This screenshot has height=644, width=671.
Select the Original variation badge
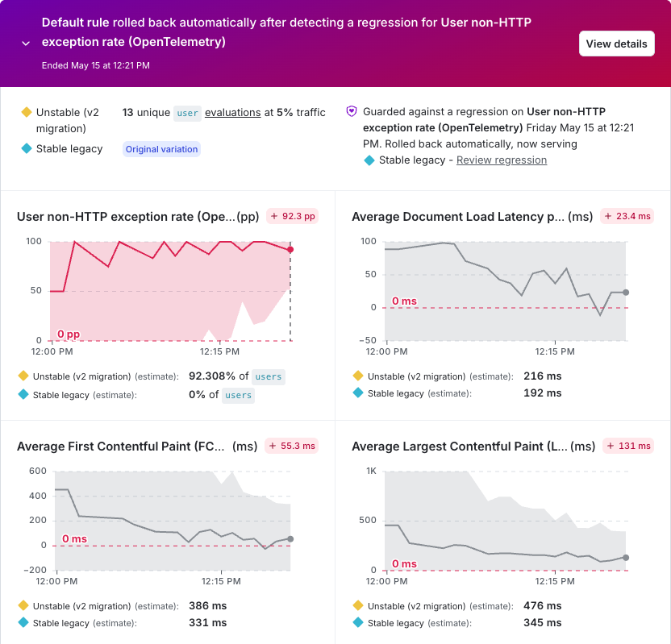(x=162, y=149)
